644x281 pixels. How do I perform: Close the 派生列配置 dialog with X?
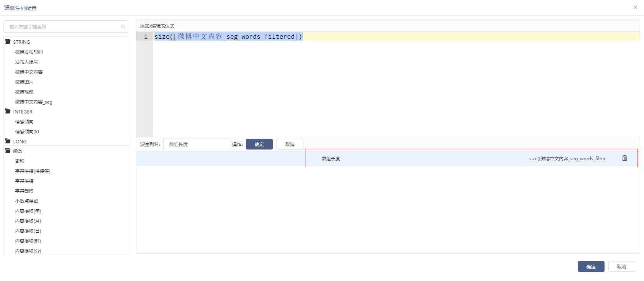635,7
